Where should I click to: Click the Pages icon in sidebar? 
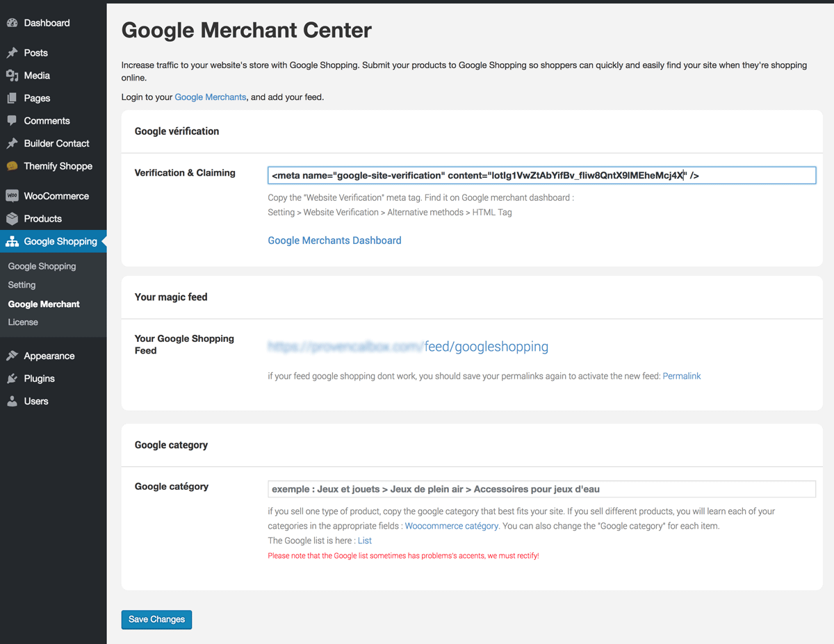tap(12, 98)
